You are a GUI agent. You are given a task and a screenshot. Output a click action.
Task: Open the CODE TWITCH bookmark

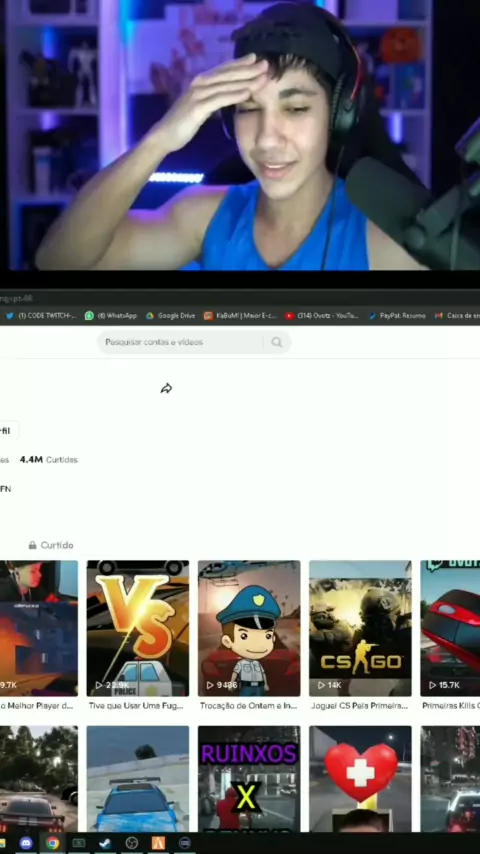(x=41, y=315)
